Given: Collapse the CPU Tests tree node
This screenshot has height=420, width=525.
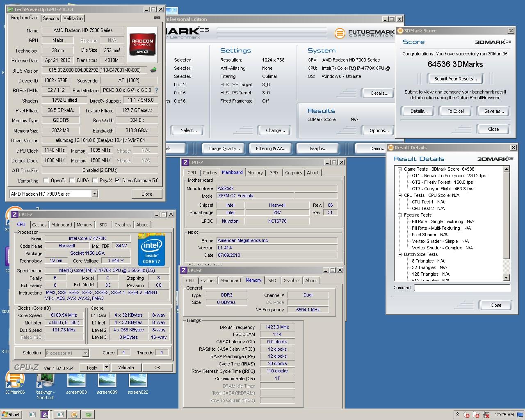Looking at the screenshot, I should (400, 195).
